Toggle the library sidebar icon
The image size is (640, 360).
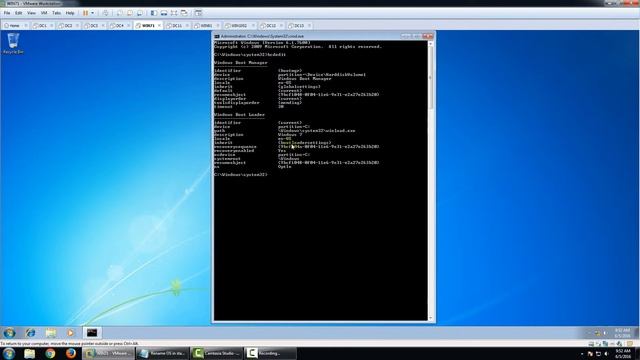tap(154, 13)
